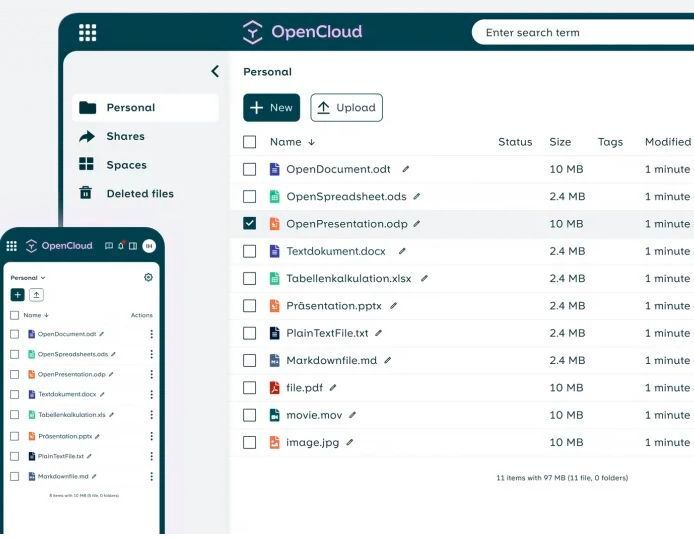Sort by Name in mobile view
The height and width of the screenshot is (538, 694).
point(36,315)
